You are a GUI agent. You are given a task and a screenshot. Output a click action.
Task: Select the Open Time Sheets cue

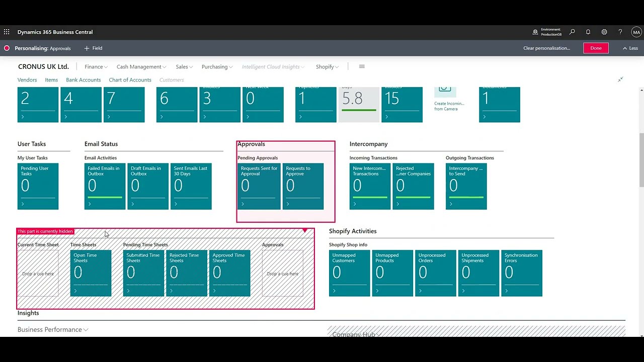tap(91, 274)
